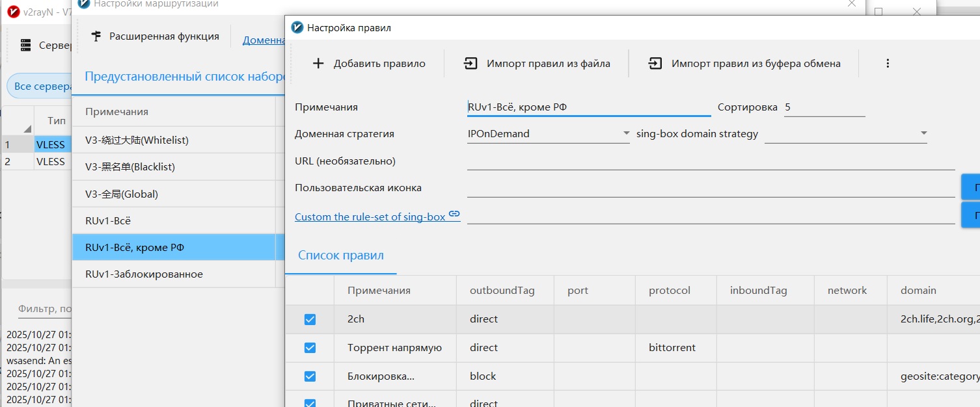The height and width of the screenshot is (407, 980).
Task: Select the RUv1-Заблокированное routing set
Action: (x=144, y=274)
